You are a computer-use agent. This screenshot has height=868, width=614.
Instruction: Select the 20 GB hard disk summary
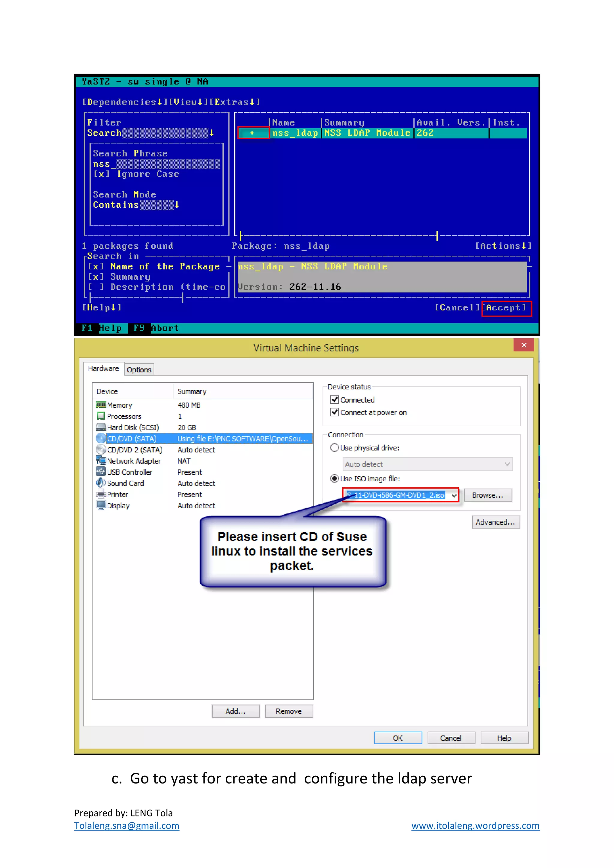pos(187,427)
